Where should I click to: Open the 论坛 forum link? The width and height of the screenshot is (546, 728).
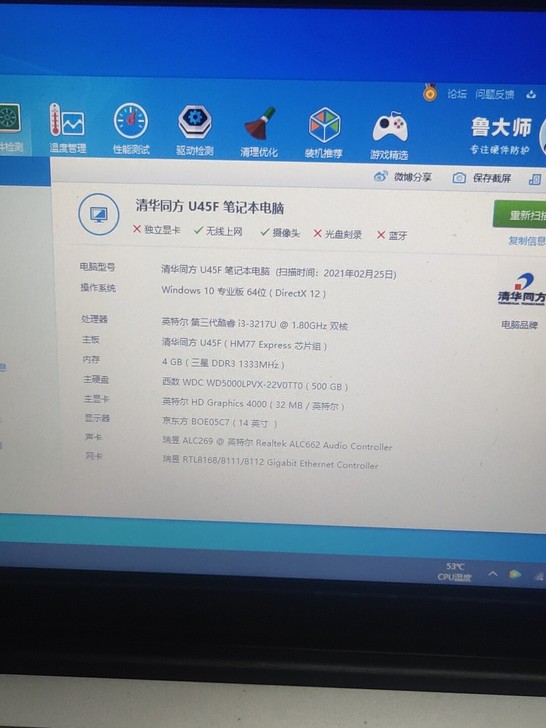457,94
